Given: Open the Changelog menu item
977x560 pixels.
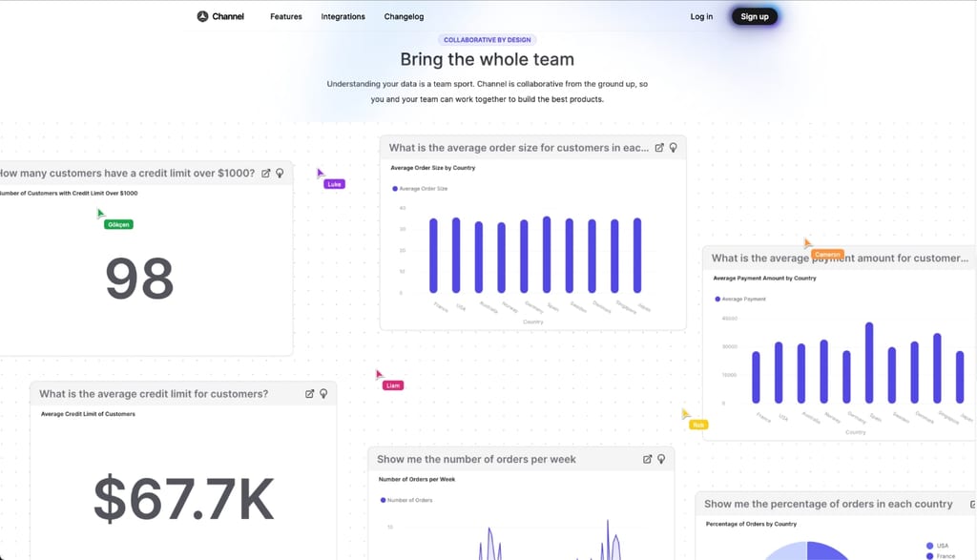Looking at the screenshot, I should 404,17.
